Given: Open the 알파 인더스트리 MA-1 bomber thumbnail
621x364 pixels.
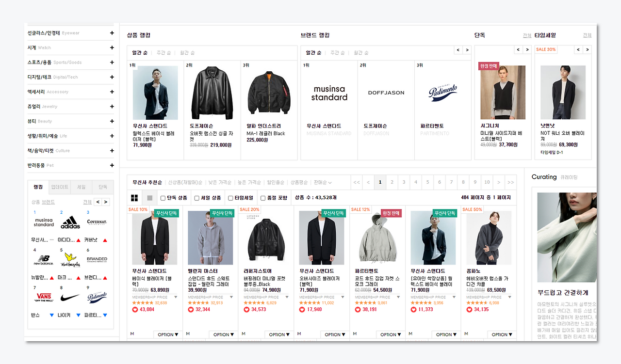Looking at the screenshot, I should pyautogui.click(x=269, y=93).
